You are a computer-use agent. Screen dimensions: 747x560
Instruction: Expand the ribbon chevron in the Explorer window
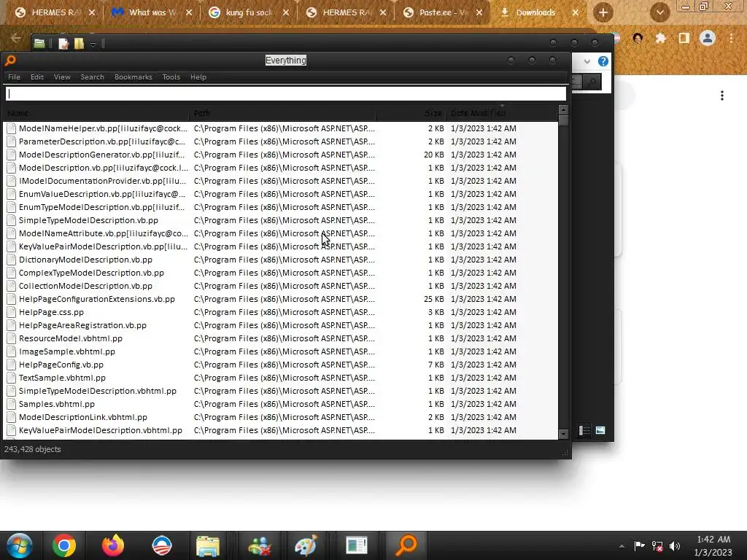pyautogui.click(x=587, y=61)
